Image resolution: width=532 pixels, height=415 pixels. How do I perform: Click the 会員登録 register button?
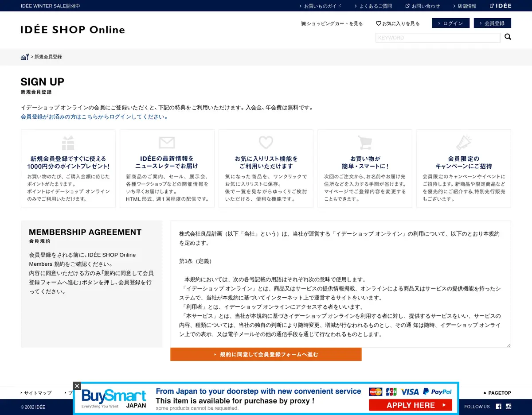(493, 23)
